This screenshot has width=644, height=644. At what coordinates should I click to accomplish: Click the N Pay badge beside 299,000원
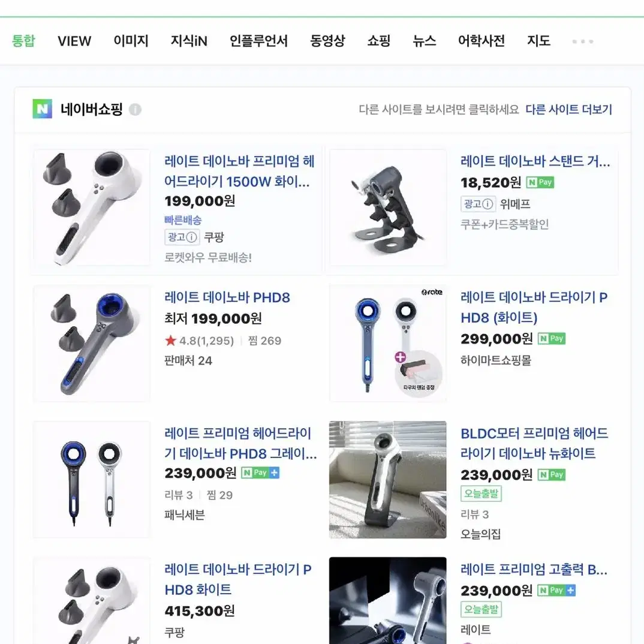tap(552, 339)
